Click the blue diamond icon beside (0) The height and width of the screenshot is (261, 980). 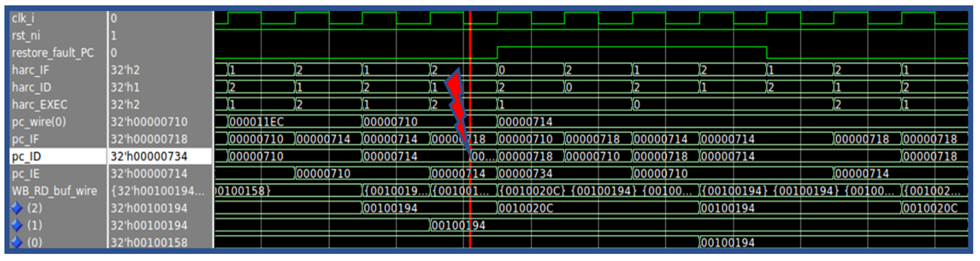point(16,243)
